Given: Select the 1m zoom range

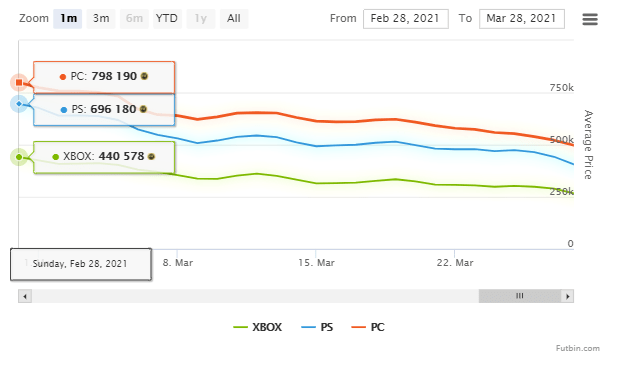Looking at the screenshot, I should [x=68, y=19].
